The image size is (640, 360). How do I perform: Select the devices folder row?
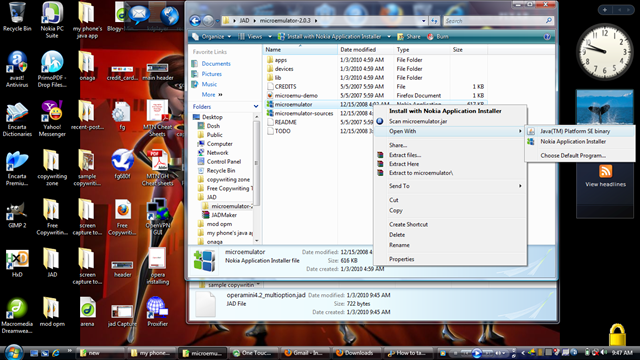point(376,69)
